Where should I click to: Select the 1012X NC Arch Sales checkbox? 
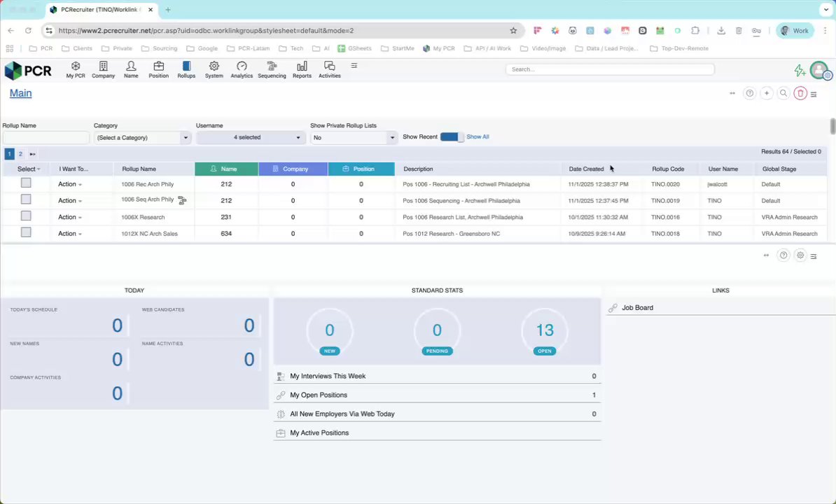tap(26, 232)
